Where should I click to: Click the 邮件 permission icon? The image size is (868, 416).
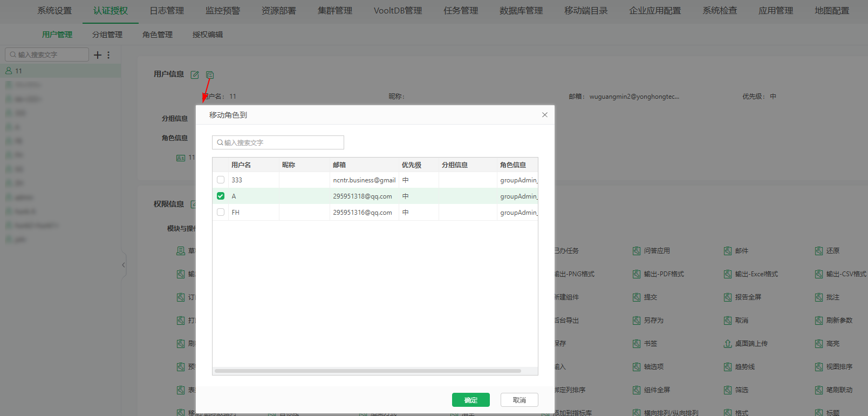(728, 251)
